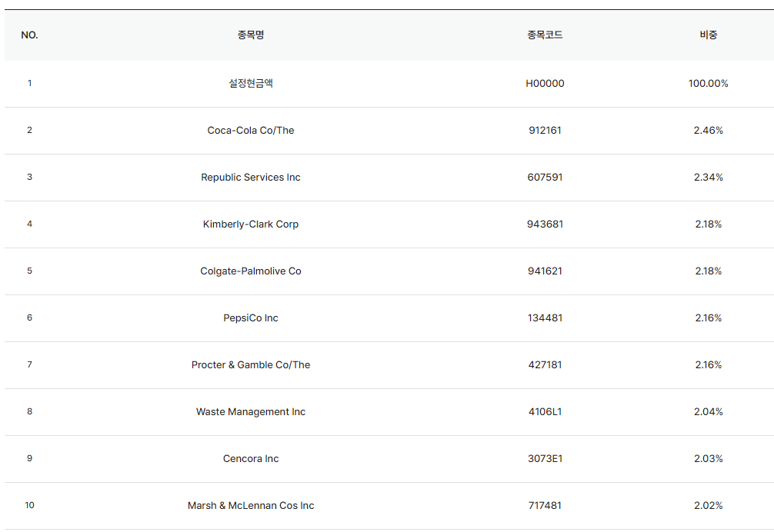This screenshot has height=532, width=774.
Task: Click the 비중 column header
Action: tap(709, 35)
